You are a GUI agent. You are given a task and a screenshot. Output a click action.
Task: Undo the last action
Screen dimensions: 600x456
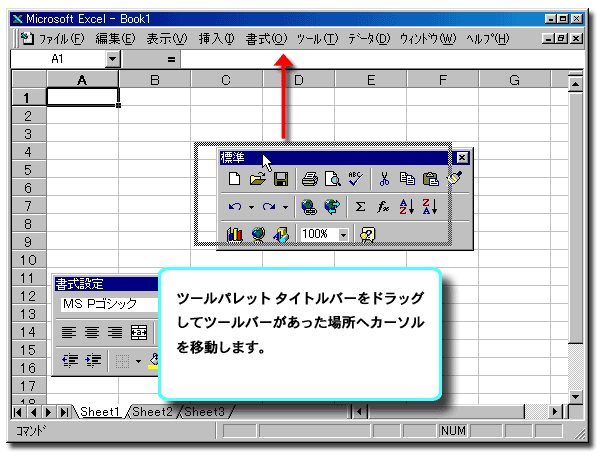click(x=235, y=207)
